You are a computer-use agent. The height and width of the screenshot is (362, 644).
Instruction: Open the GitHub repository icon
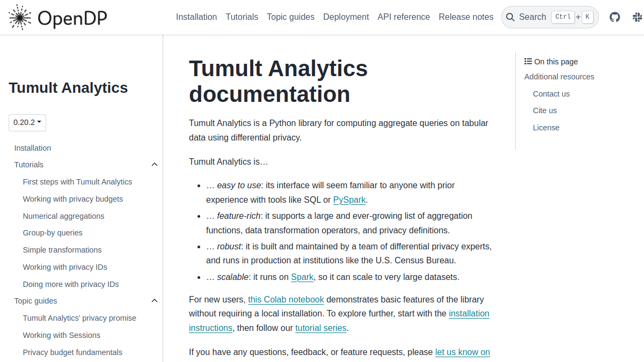(615, 17)
